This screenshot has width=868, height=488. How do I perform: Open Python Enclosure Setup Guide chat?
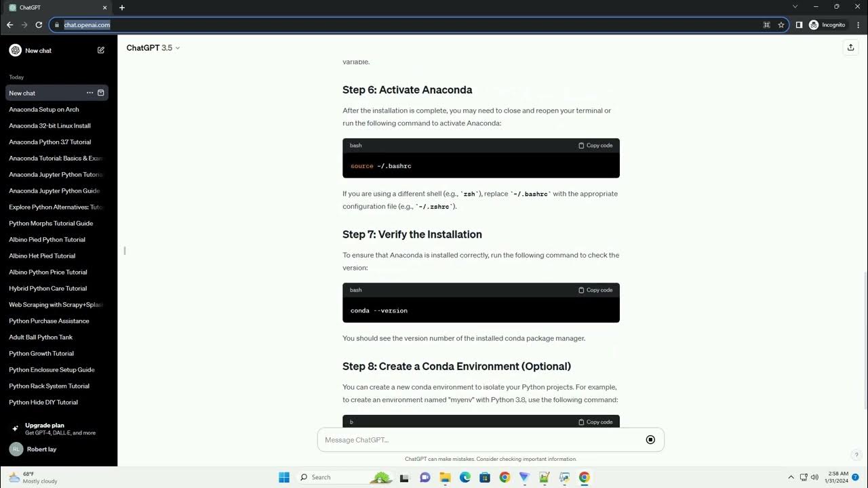pyautogui.click(x=57, y=369)
